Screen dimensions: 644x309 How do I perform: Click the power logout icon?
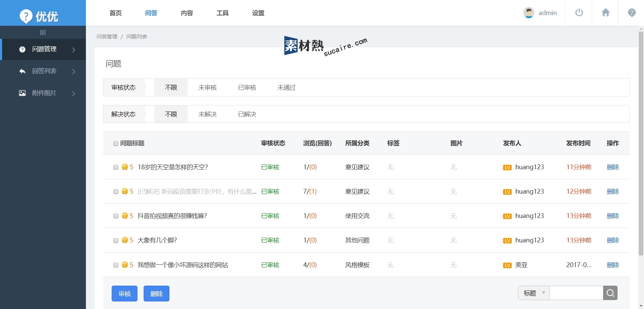pos(579,13)
